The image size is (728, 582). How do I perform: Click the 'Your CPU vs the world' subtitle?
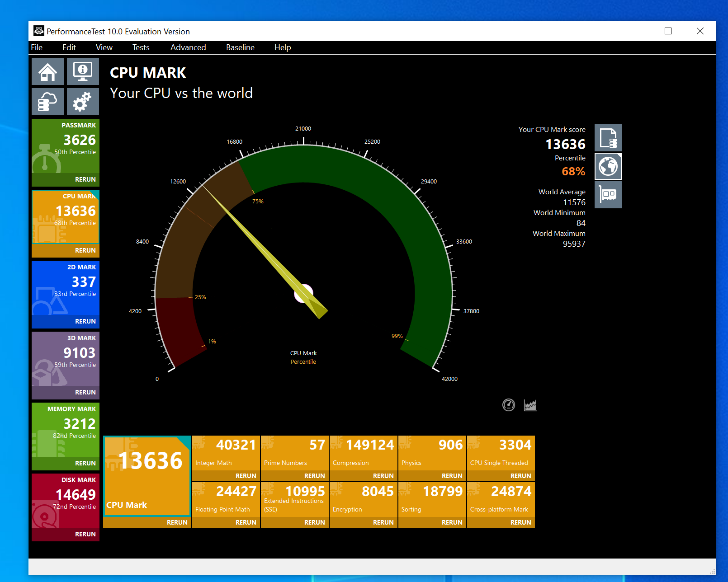click(181, 93)
